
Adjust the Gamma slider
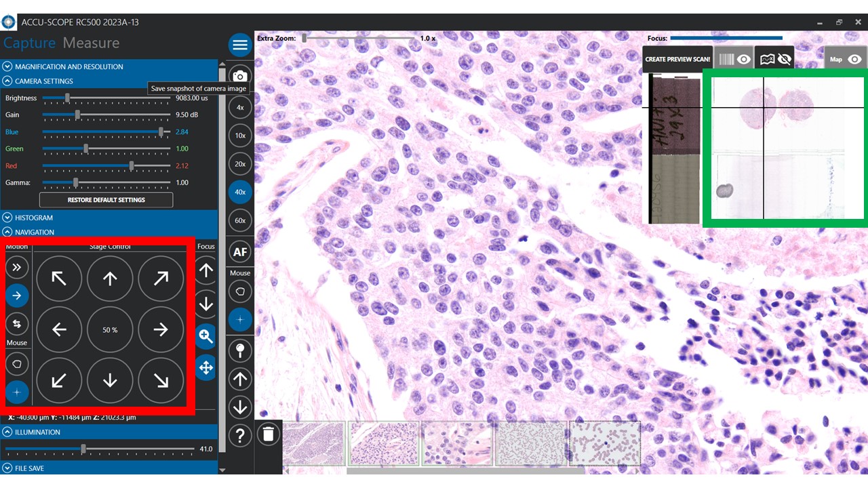click(106, 182)
